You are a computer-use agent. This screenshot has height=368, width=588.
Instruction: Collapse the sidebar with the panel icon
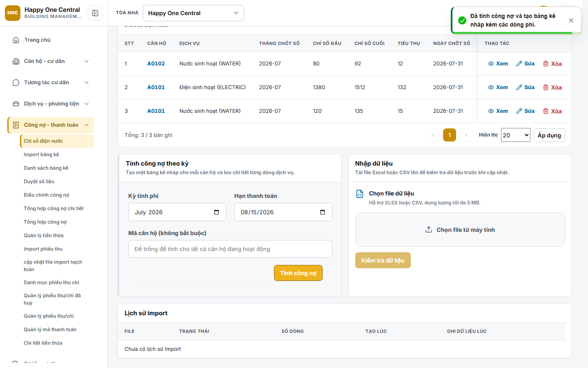point(95,13)
